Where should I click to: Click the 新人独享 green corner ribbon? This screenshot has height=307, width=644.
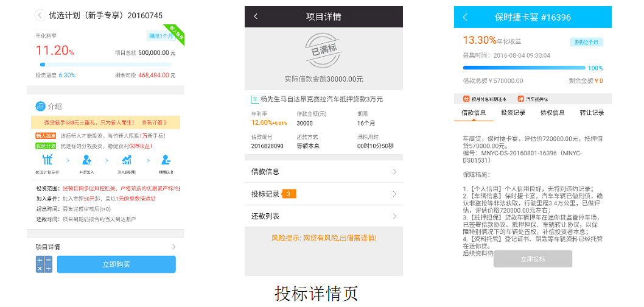(x=175, y=34)
